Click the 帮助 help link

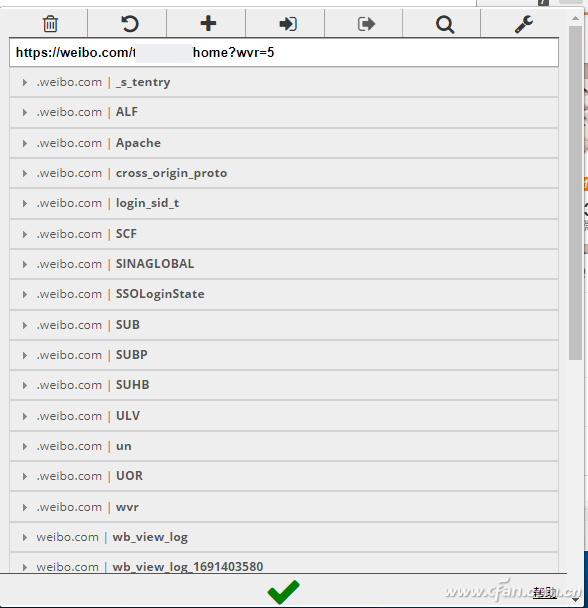click(545, 592)
